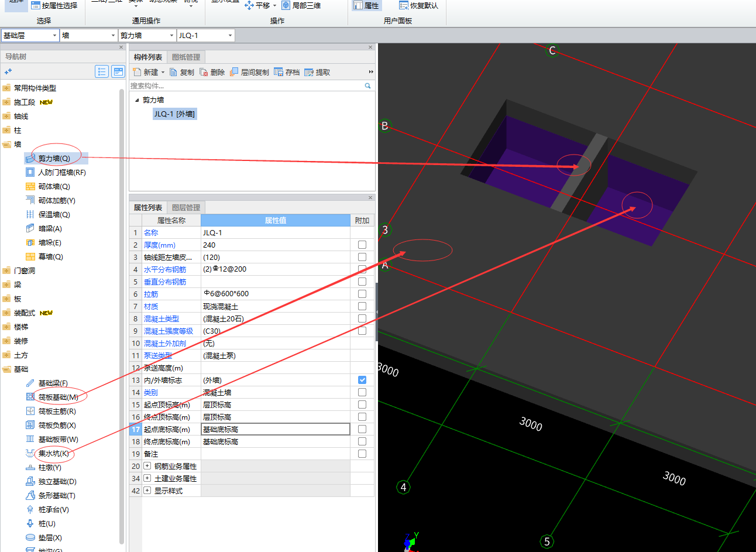Click the 筏板基础(M) icon
The image size is (756, 552).
click(x=30, y=397)
